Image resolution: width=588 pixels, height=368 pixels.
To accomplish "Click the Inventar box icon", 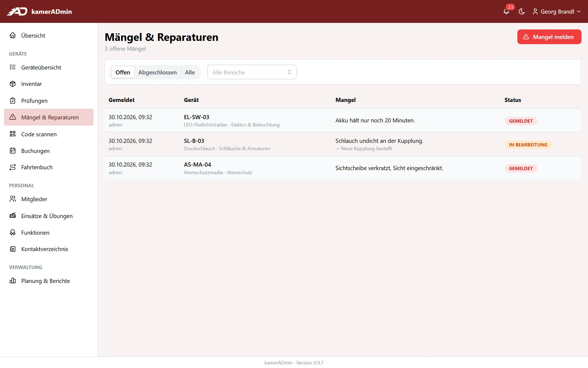I will pos(13,84).
